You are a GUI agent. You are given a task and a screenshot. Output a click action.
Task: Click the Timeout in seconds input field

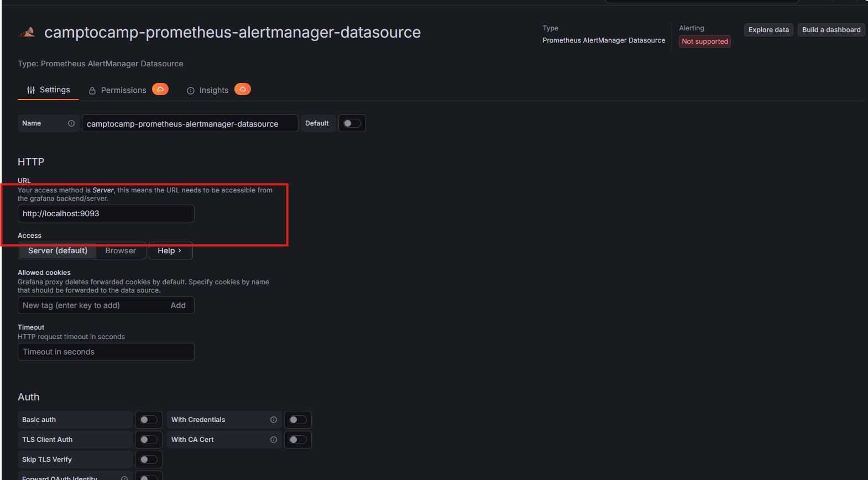tap(106, 352)
